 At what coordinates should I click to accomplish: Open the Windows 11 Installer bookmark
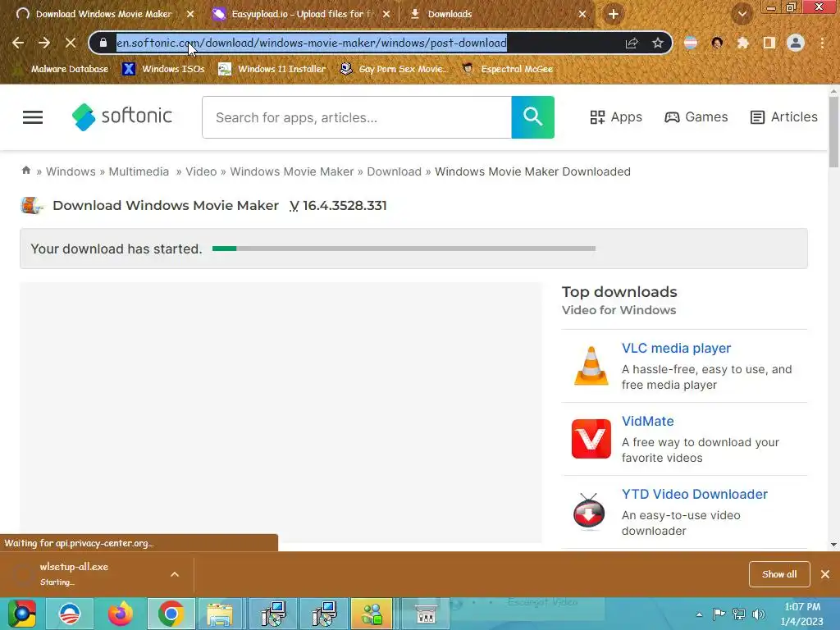click(272, 69)
